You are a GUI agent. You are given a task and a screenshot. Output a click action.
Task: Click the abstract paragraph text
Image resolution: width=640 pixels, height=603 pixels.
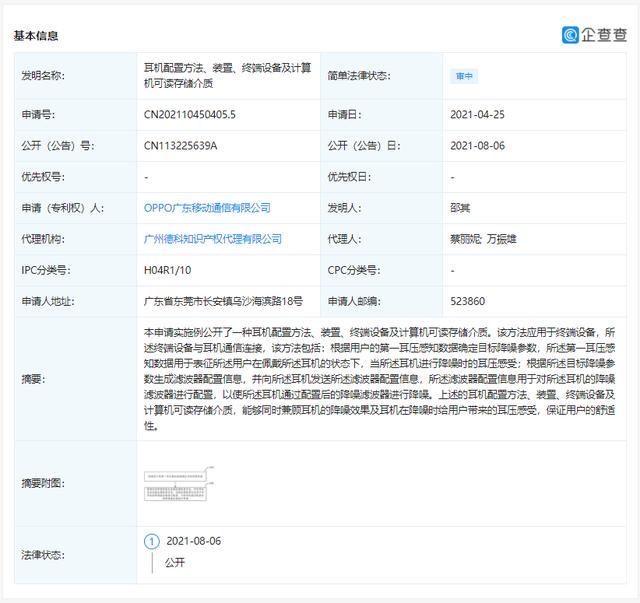point(379,379)
